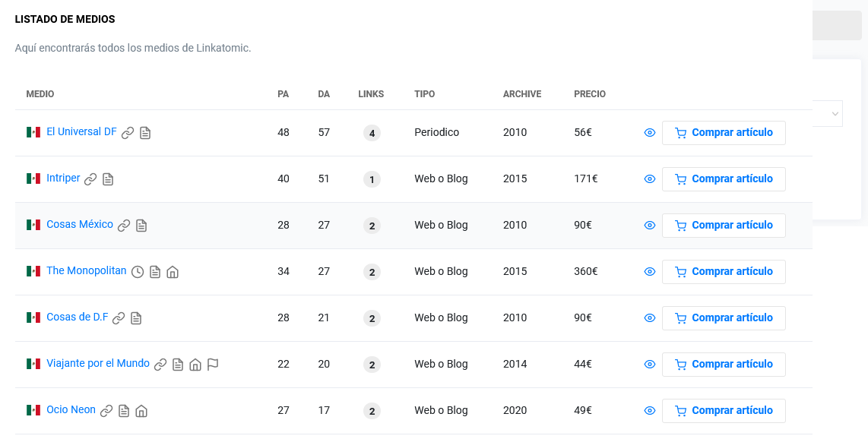This screenshot has width=868, height=439.
Task: Open Viajante por el Mundo link
Action: [98, 364]
